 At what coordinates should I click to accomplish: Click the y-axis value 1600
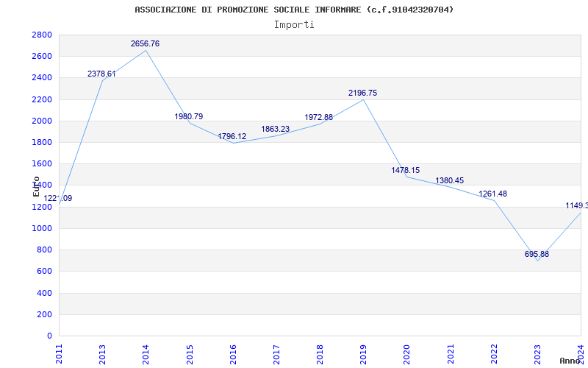pos(42,163)
